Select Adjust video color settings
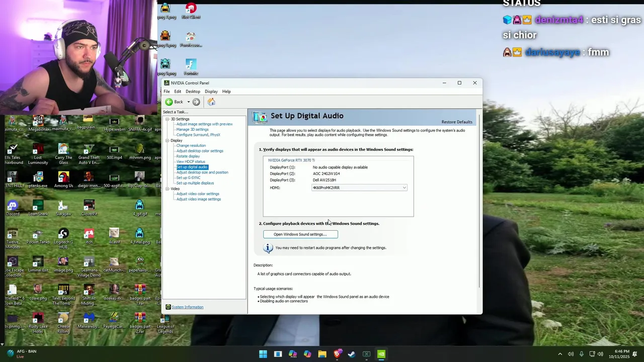The image size is (644, 362). tap(198, 194)
